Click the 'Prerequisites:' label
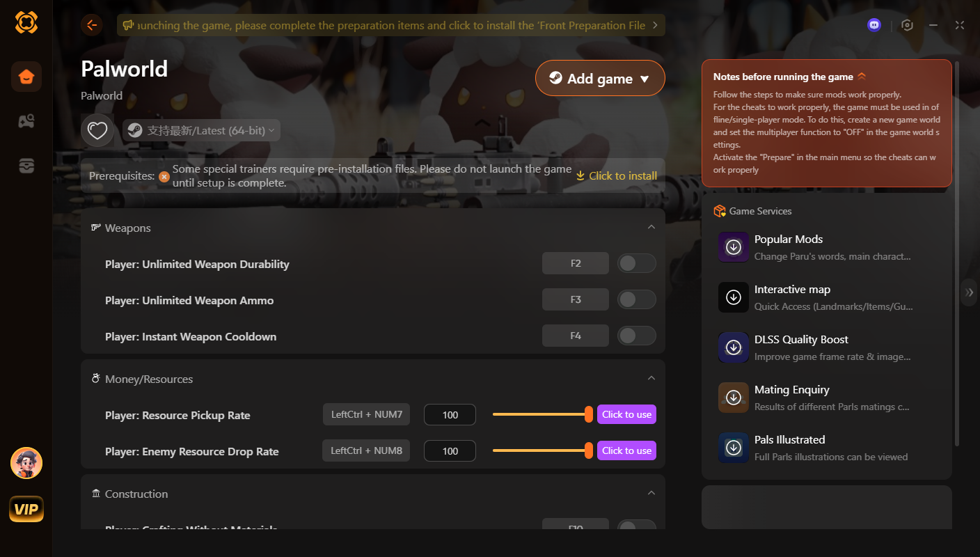Screen dimensions: 980x557 (122, 176)
